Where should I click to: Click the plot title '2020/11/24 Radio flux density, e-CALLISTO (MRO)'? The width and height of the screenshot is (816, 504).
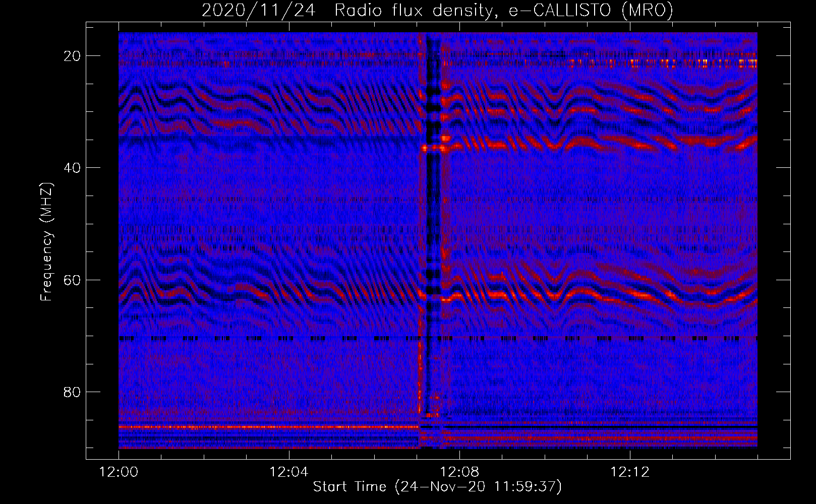point(437,10)
